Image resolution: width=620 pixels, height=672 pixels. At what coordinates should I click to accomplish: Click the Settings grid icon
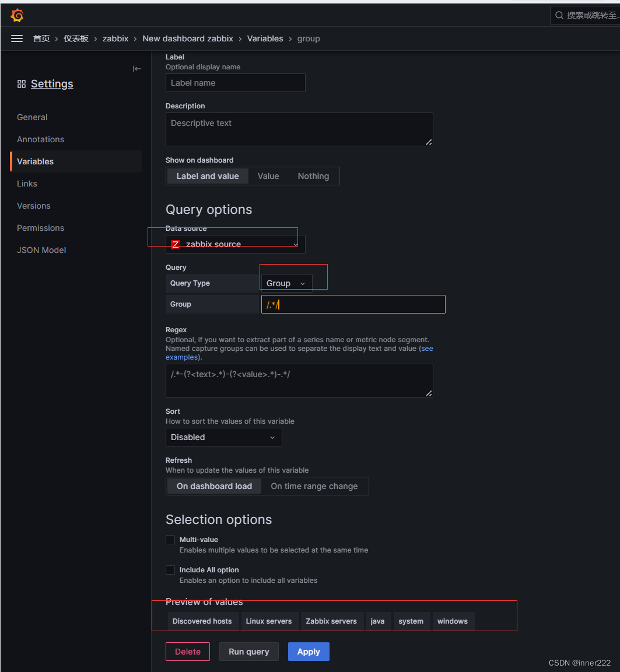22,84
